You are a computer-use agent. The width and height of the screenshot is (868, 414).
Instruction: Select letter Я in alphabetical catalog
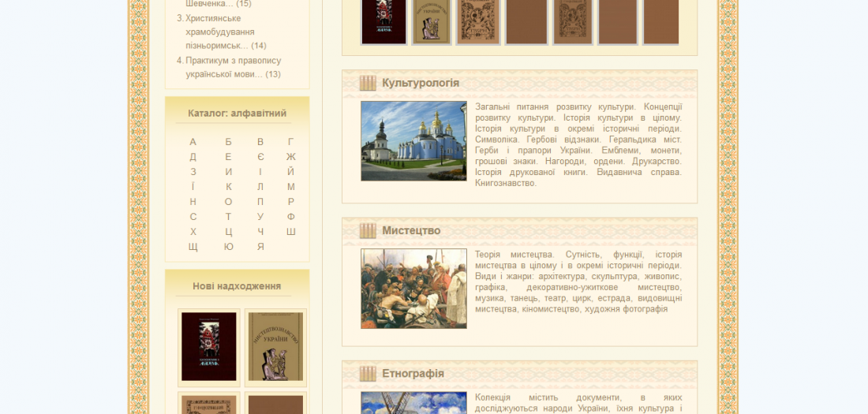point(260,247)
